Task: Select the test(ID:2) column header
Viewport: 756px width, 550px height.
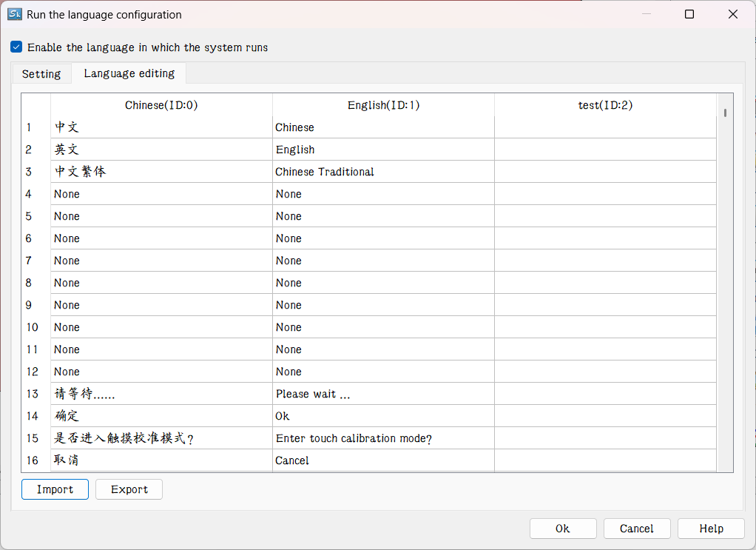Action: click(x=605, y=105)
